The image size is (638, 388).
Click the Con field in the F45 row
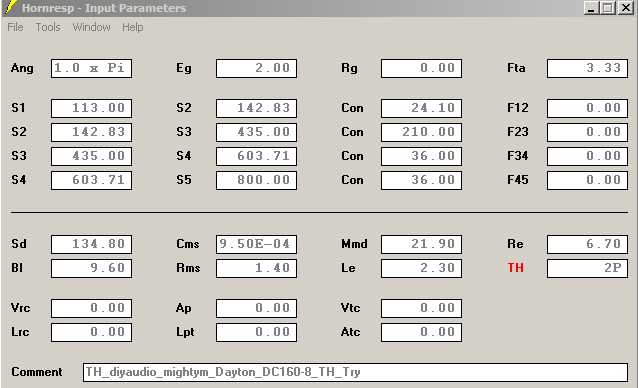(422, 180)
